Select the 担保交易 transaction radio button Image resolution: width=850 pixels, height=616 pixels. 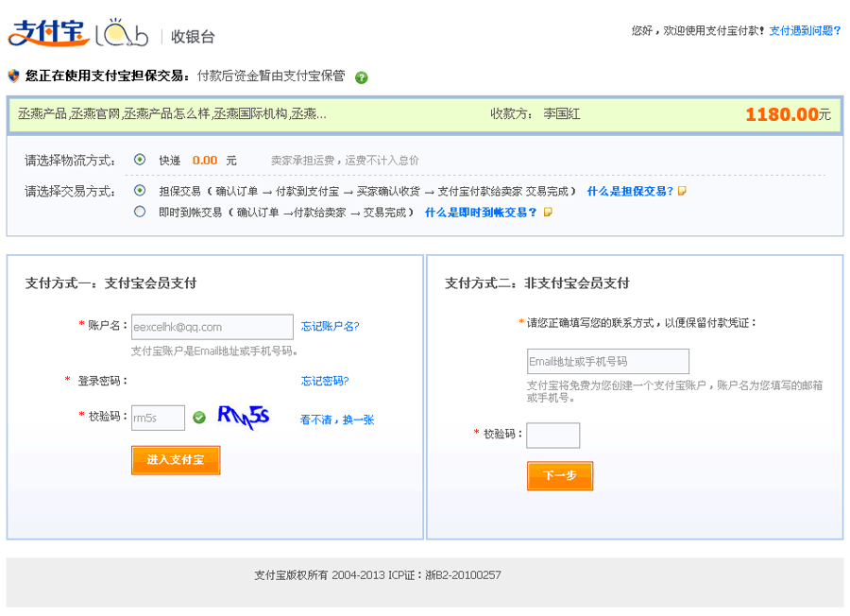pyautogui.click(x=140, y=190)
